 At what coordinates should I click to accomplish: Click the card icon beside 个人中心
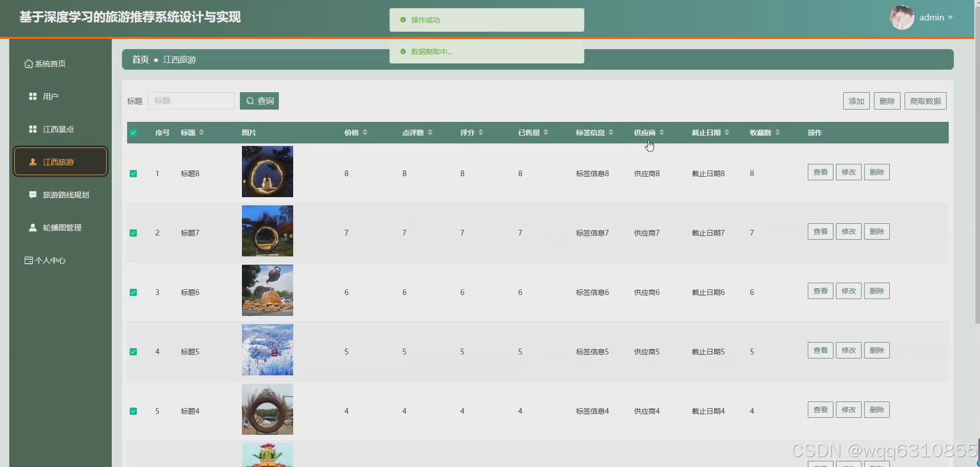tap(29, 261)
